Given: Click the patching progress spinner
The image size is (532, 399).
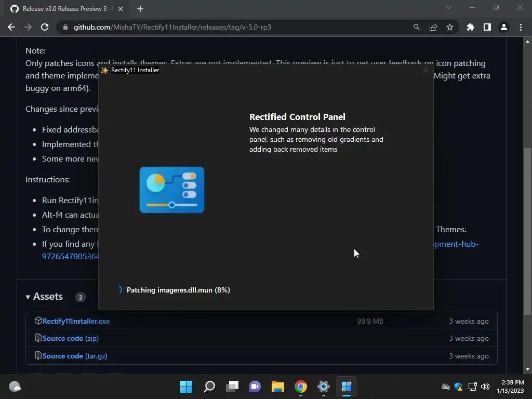Looking at the screenshot, I should tap(120, 289).
